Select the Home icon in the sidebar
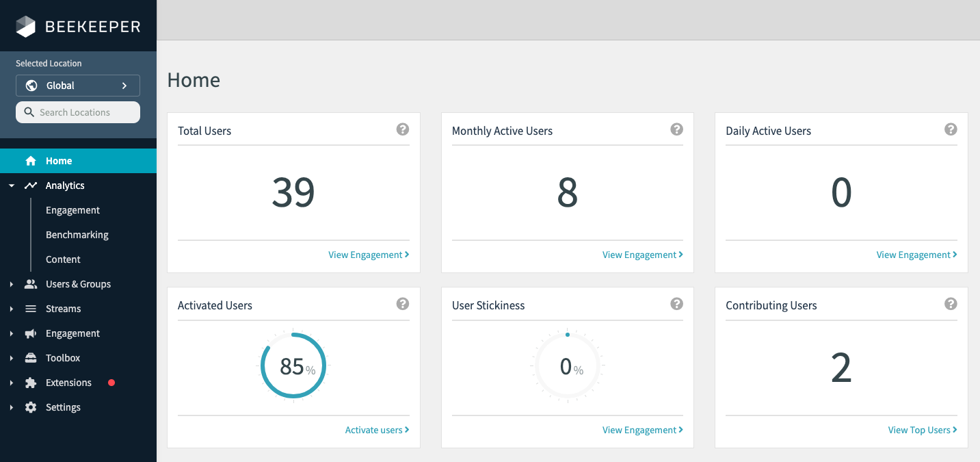 coord(31,160)
